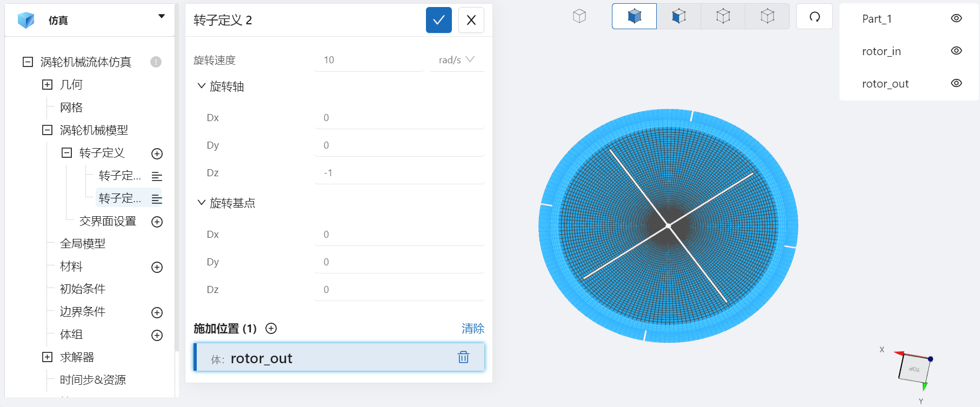Click the 旋转轴 Dx input field
The image size is (980, 407).
point(399,118)
